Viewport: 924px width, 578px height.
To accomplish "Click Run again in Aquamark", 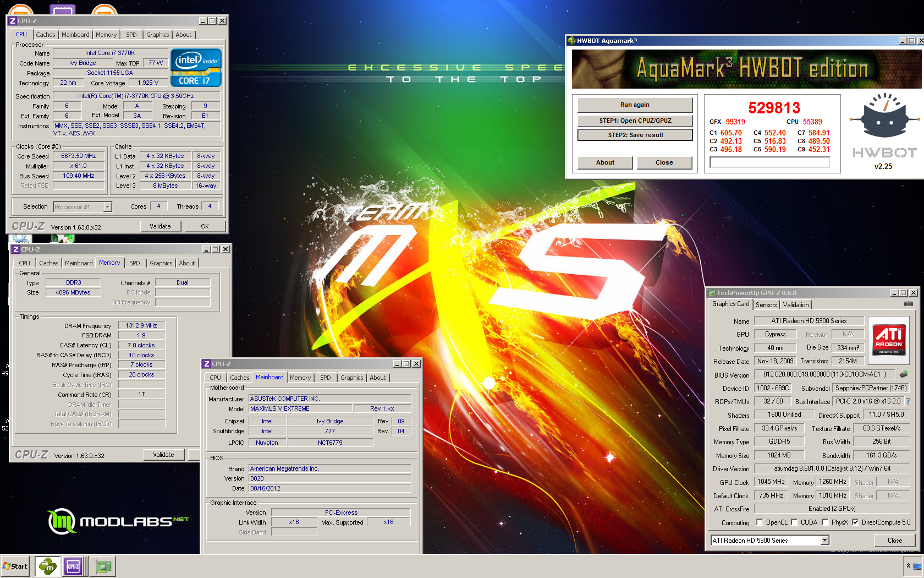I will pyautogui.click(x=635, y=105).
